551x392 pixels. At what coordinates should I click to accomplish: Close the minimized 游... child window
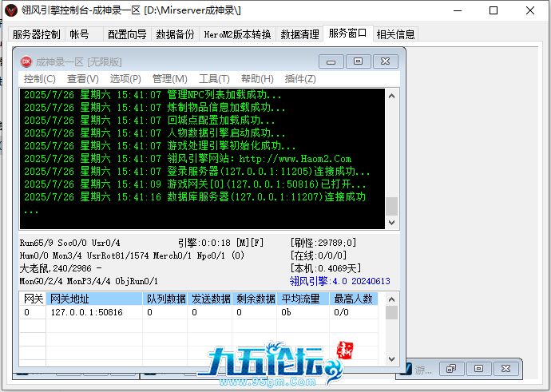coord(505,369)
